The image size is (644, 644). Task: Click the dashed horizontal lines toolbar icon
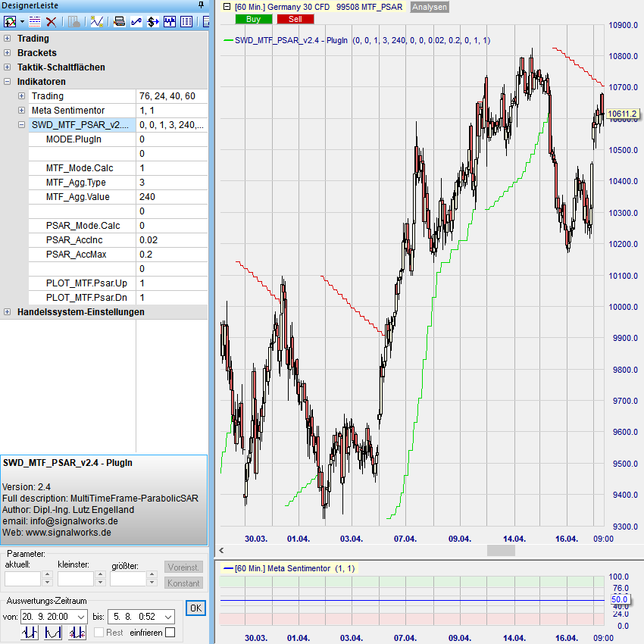click(x=35, y=22)
